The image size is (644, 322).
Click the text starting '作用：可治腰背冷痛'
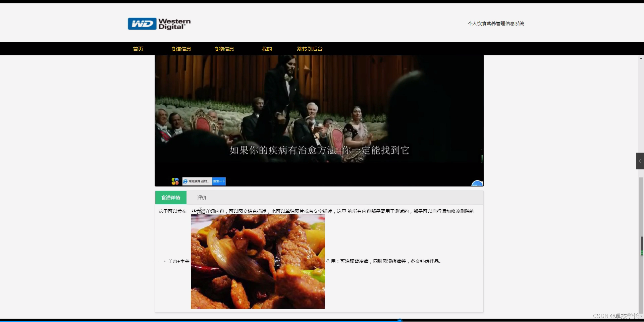tap(385, 261)
